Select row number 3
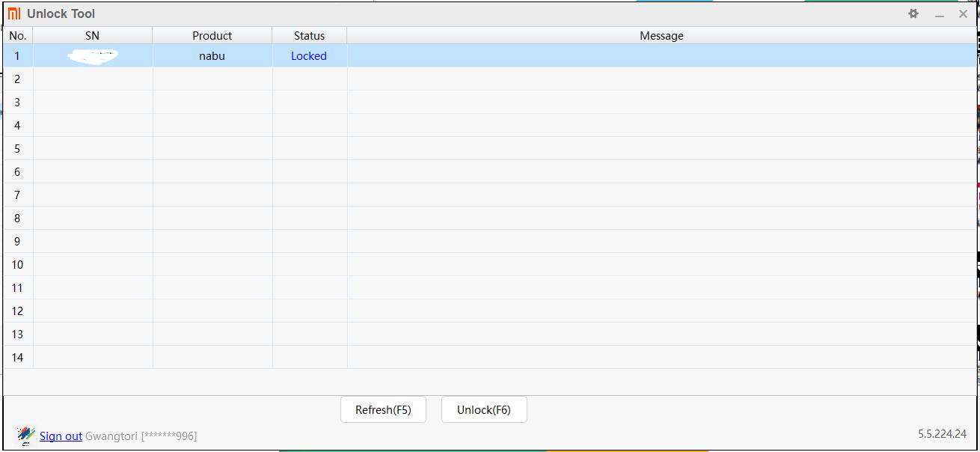The image size is (980, 452). [x=18, y=102]
